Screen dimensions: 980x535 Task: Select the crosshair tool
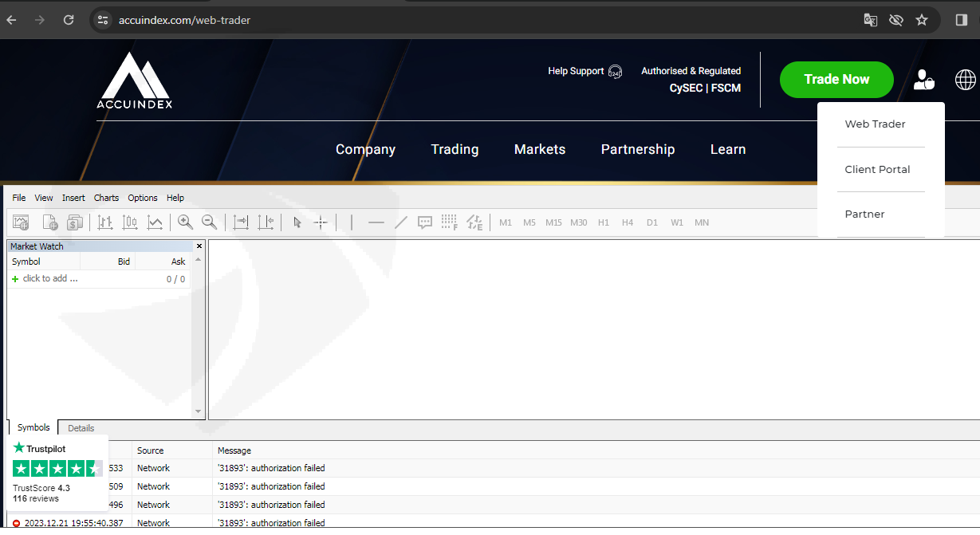point(321,222)
